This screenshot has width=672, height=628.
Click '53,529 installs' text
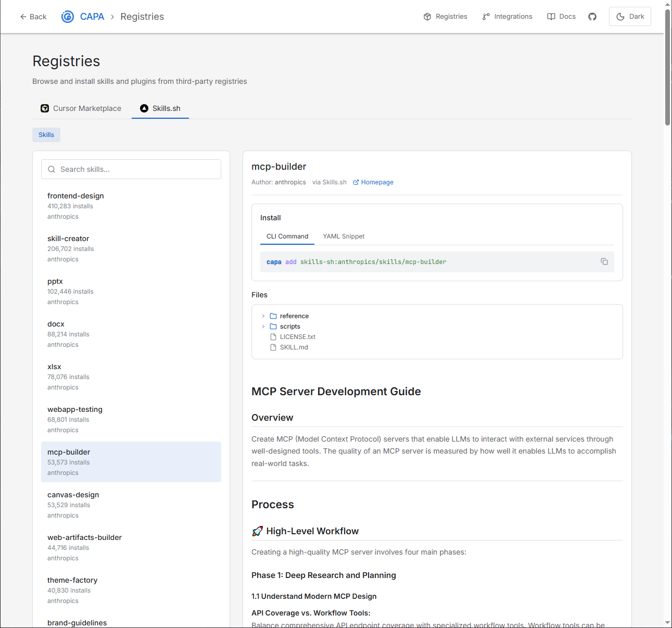click(x=69, y=505)
